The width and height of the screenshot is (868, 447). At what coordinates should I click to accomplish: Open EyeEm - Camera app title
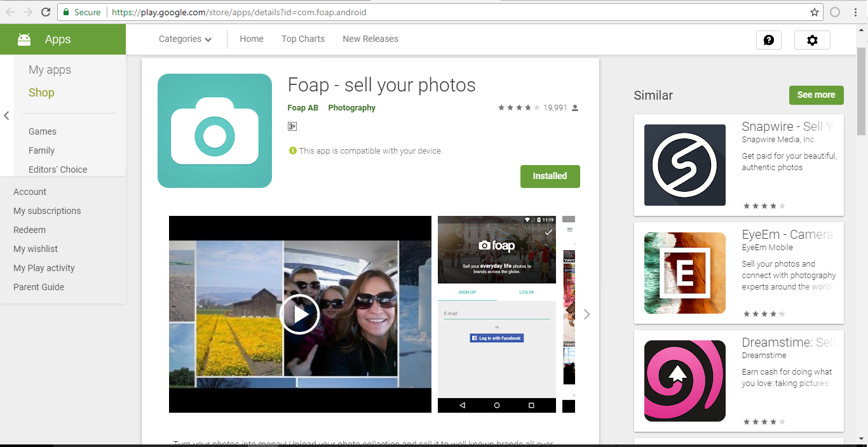[787, 234]
